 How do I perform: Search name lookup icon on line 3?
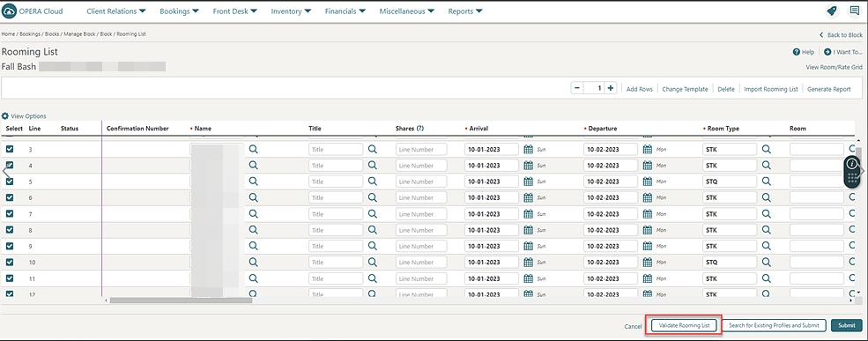point(254,150)
